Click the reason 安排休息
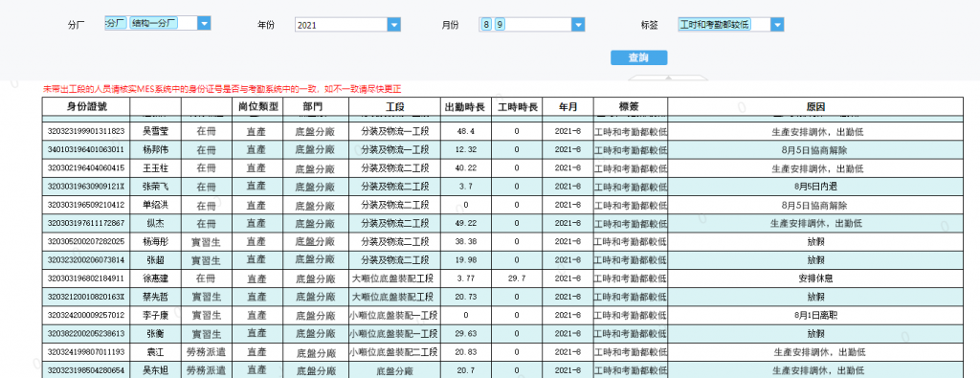 pos(815,278)
